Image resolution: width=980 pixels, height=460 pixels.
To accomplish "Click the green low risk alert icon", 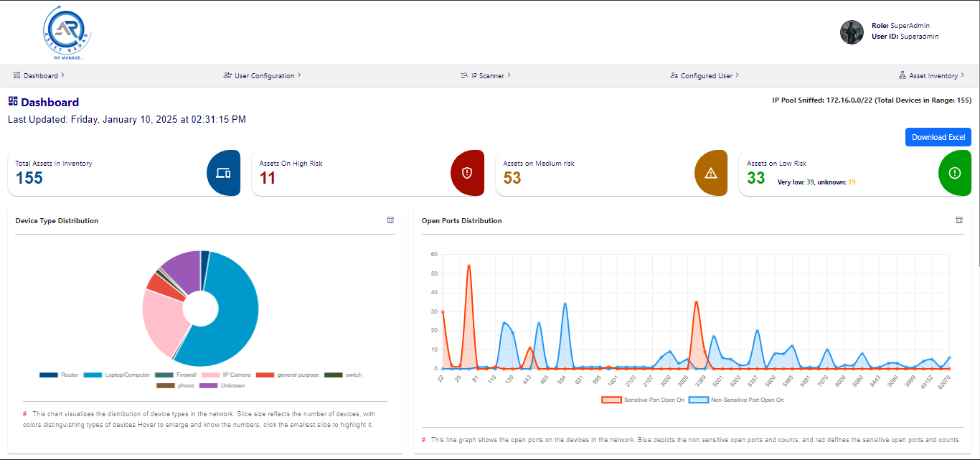I will click(x=955, y=173).
